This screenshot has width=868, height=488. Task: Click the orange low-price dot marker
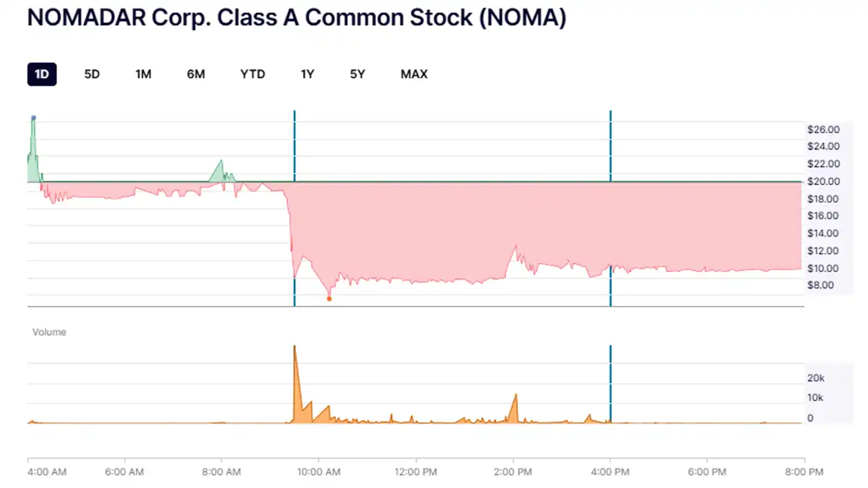[x=329, y=297]
